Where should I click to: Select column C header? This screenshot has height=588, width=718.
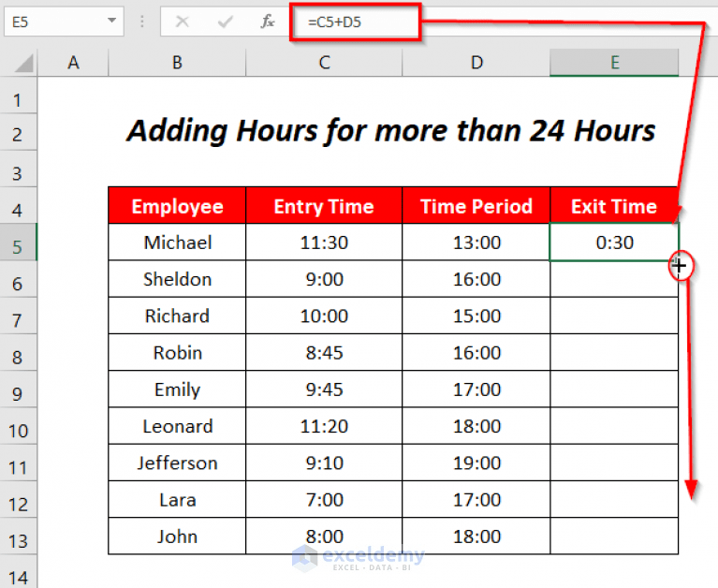tap(324, 63)
